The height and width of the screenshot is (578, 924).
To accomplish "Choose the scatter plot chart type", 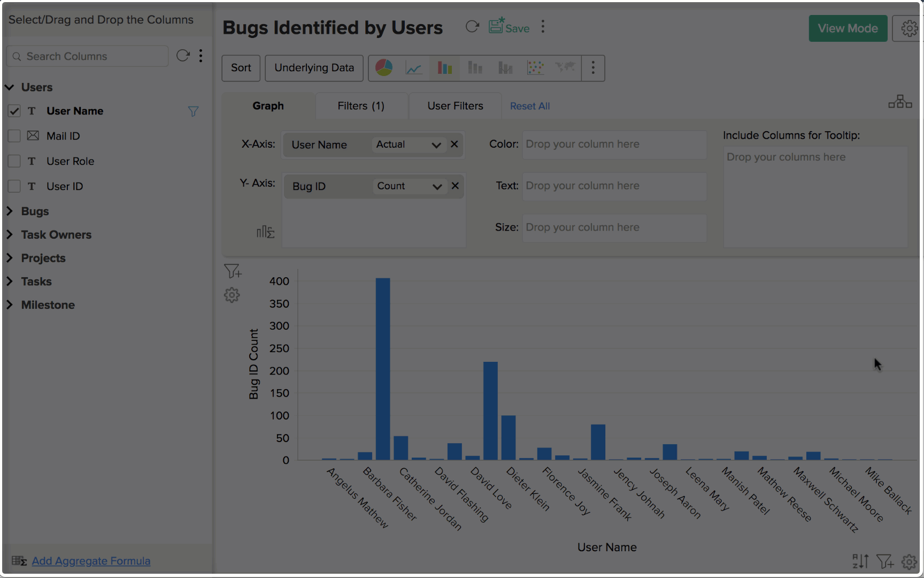I will click(535, 68).
